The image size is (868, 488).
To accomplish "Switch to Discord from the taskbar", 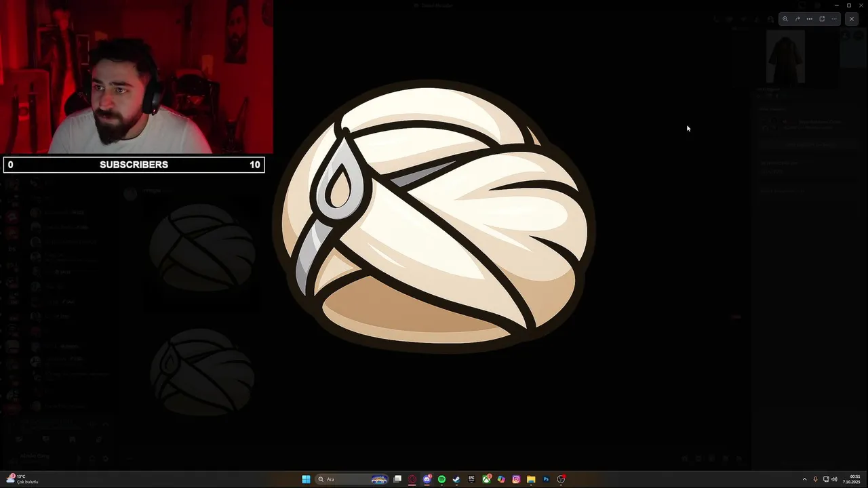I will (427, 479).
